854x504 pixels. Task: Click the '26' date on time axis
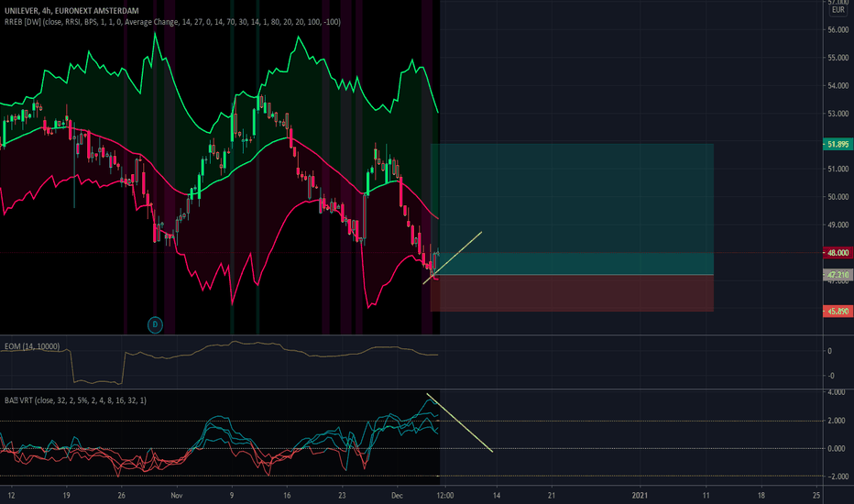click(x=122, y=495)
